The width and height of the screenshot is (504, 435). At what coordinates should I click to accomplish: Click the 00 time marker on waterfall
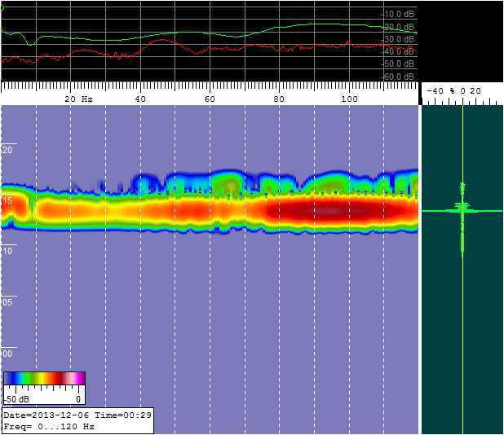point(8,354)
